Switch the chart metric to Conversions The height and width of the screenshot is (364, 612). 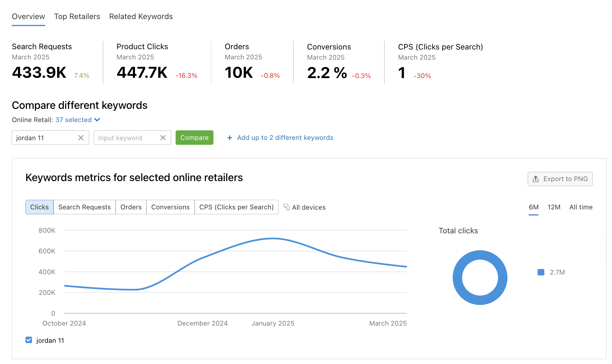tap(170, 207)
